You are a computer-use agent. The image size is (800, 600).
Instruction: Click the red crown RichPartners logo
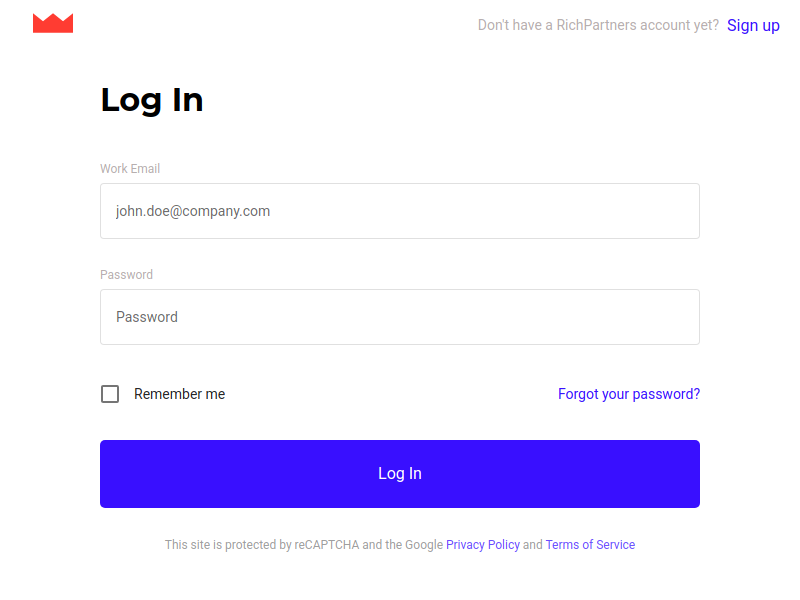point(53,23)
